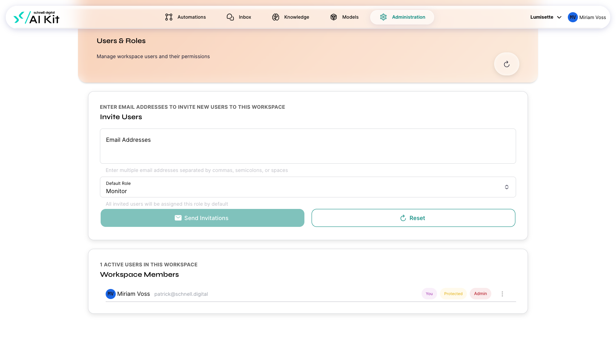Screen dimensions: 616x364
Task: Click 'Manage workspace users and their permissions' text
Action: coord(153,56)
